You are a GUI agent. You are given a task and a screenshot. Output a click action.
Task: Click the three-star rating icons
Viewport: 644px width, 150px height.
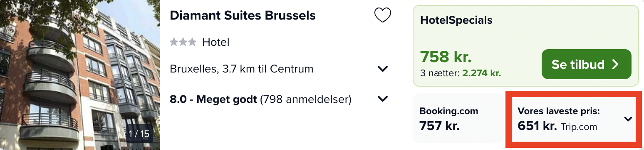(x=183, y=42)
